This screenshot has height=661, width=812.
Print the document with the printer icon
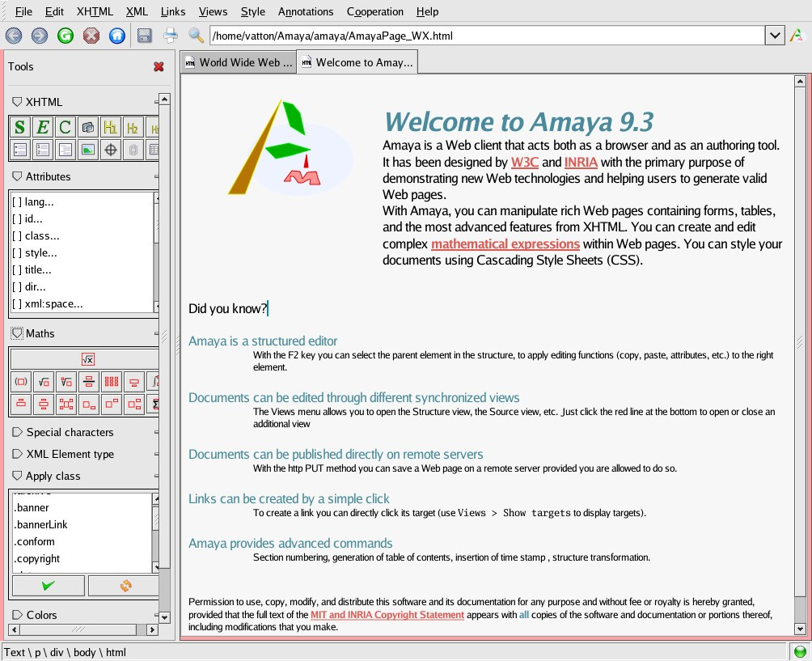pos(171,36)
